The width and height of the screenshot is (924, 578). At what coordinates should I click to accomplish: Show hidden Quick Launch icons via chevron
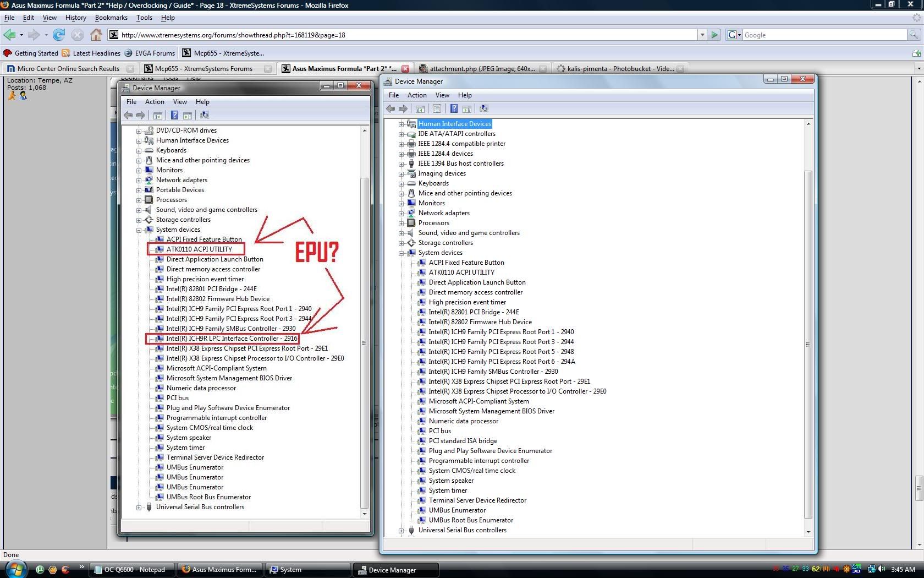point(82,566)
